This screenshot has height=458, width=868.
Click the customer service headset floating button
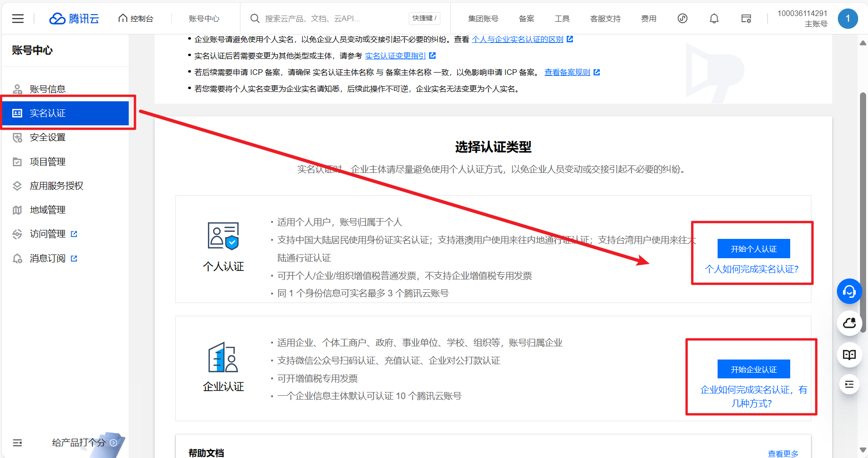[x=849, y=292]
